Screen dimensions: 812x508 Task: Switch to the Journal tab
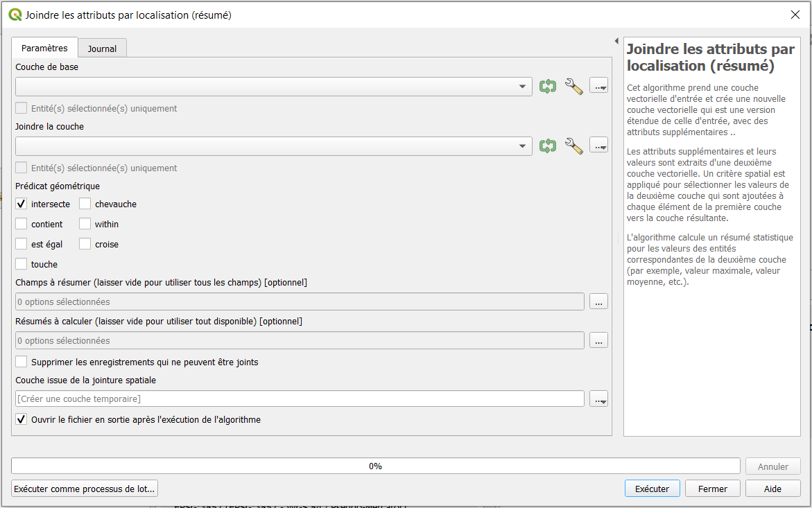point(102,49)
